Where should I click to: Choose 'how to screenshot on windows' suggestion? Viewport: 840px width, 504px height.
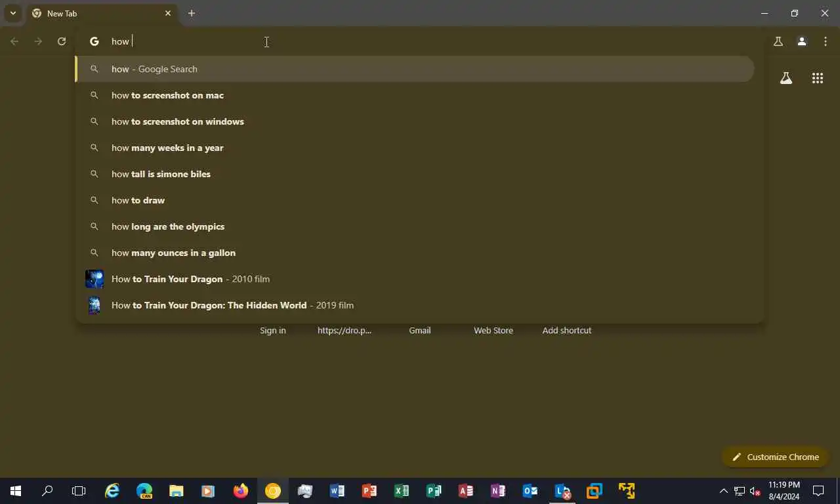(415, 121)
